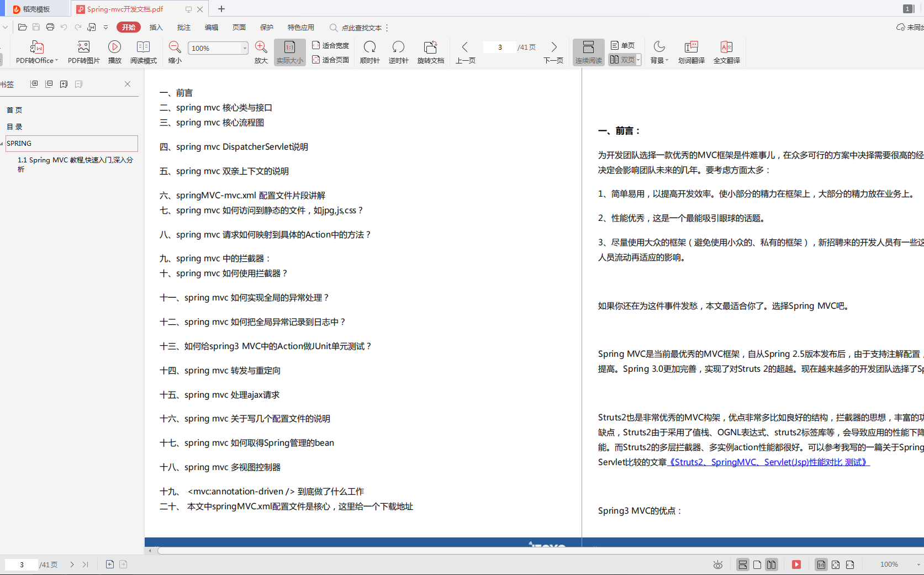Toggle 实际大小 actual size view
Viewport: 924px width, 575px height.
coord(289,52)
